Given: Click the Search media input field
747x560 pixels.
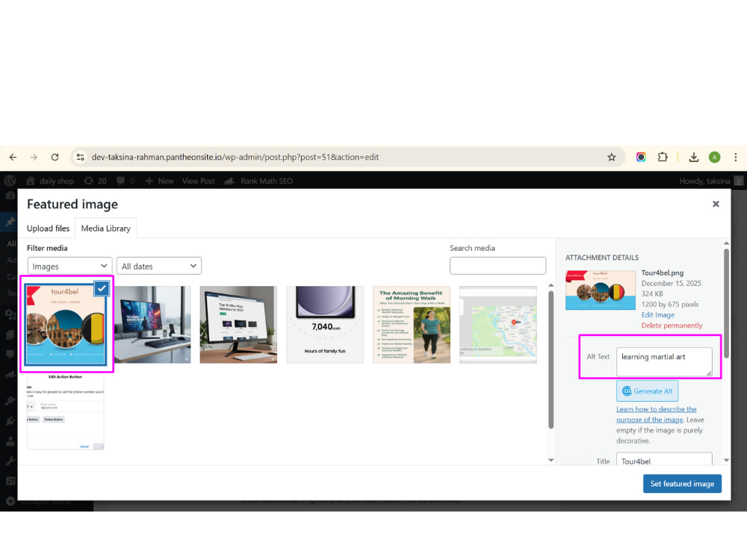Looking at the screenshot, I should pyautogui.click(x=498, y=266).
